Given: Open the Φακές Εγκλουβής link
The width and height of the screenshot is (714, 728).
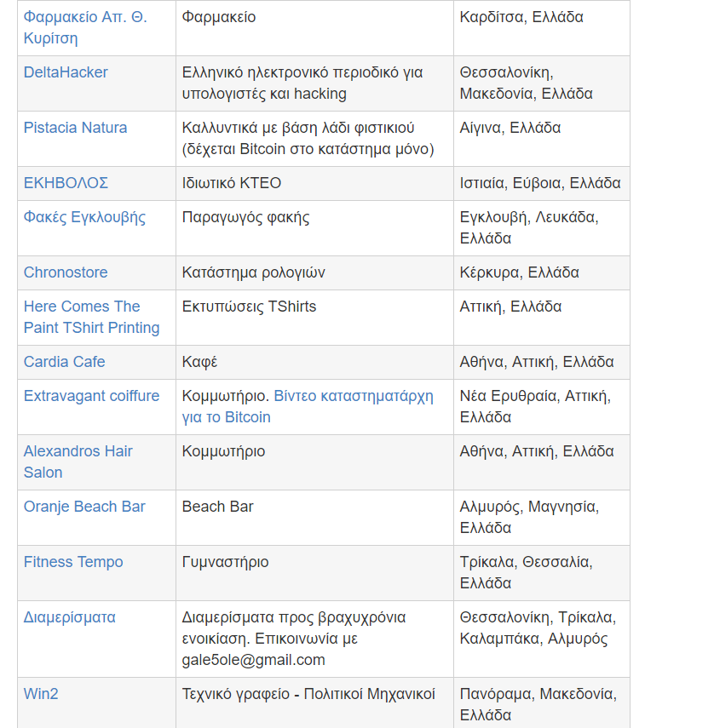Looking at the screenshot, I should coord(84,217).
